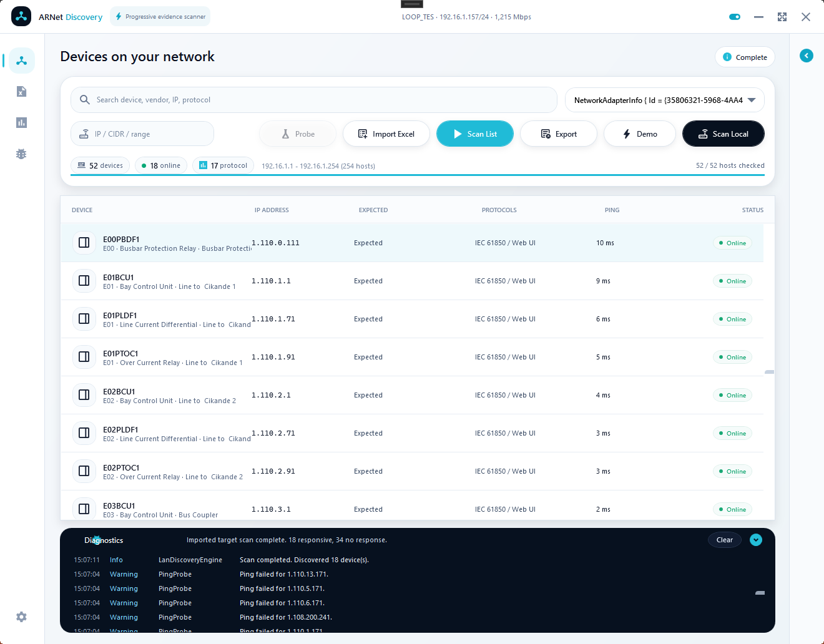The image size is (824, 644).
Task: Click the LanDiscoveryEngine log entry
Action: coord(190,560)
